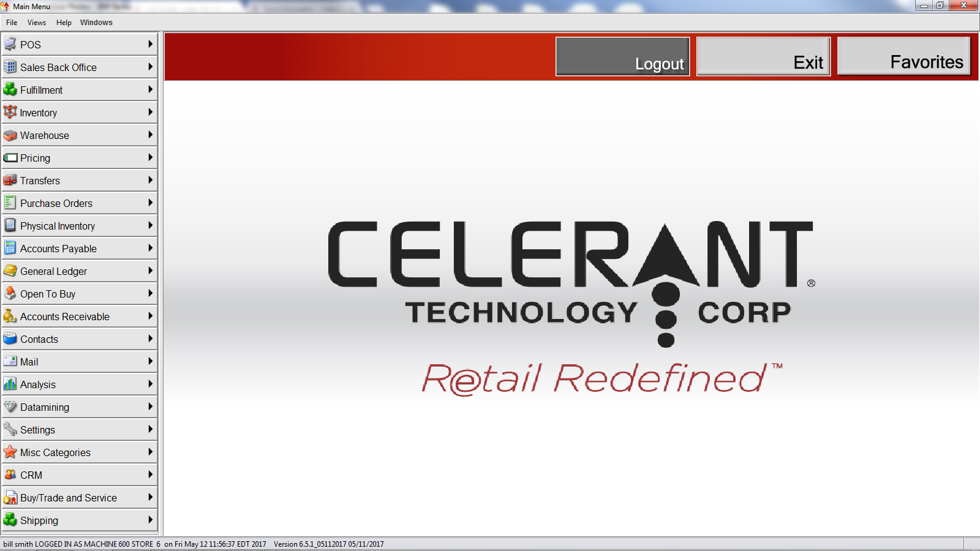Screen dimensions: 980x551
Task: Click the Favorites button
Action: pyautogui.click(x=904, y=56)
